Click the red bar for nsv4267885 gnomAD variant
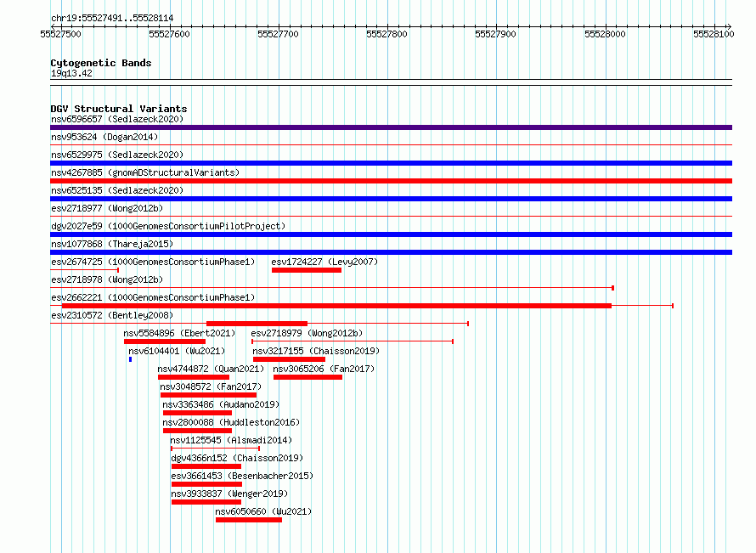756x553 pixels. coord(391,181)
